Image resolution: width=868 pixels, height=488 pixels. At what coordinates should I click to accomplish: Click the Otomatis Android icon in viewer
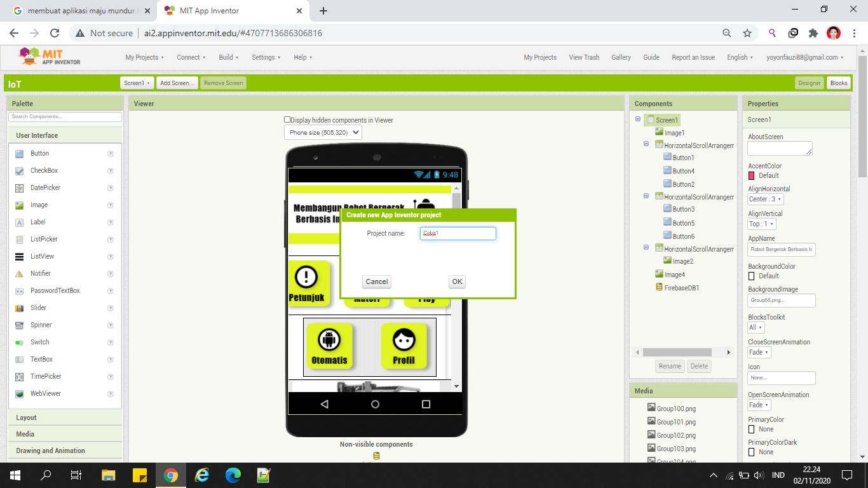[x=329, y=339]
